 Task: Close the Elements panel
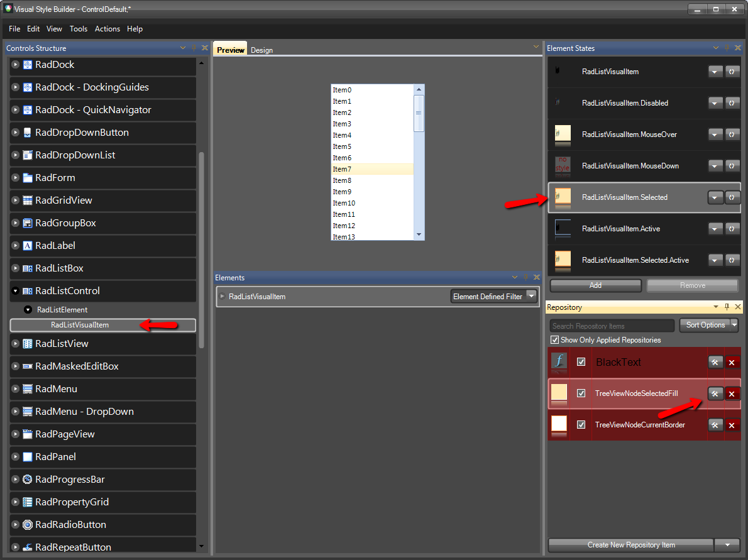pos(537,277)
